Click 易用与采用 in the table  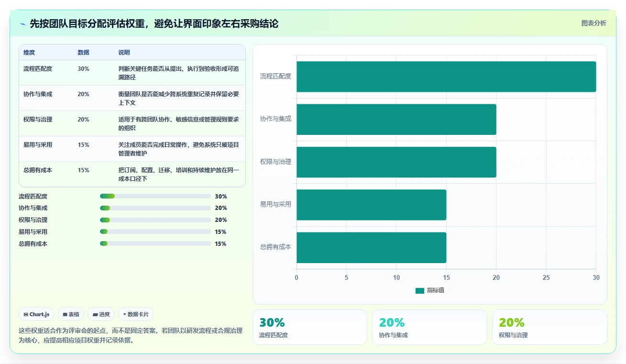click(38, 145)
